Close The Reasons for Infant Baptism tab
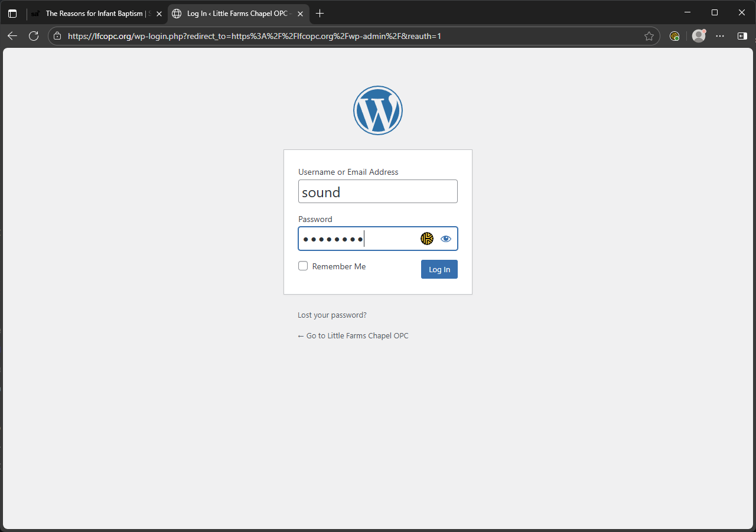The width and height of the screenshot is (756, 532). [x=159, y=14]
